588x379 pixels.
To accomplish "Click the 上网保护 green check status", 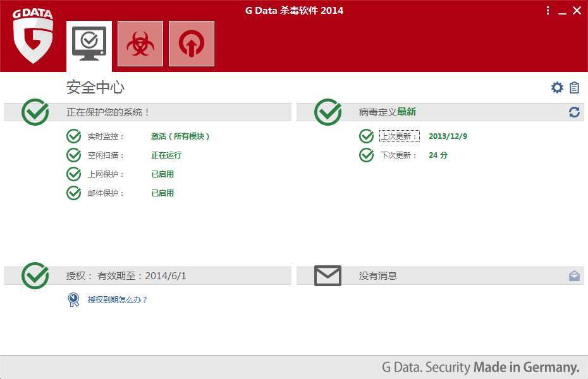I will tap(74, 174).
